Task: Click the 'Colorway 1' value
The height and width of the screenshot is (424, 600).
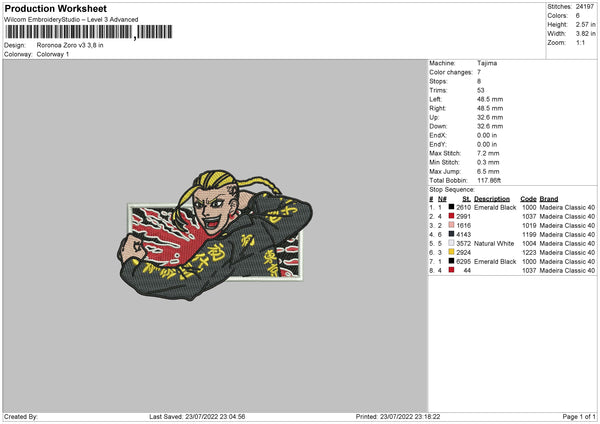Action: tap(53, 54)
